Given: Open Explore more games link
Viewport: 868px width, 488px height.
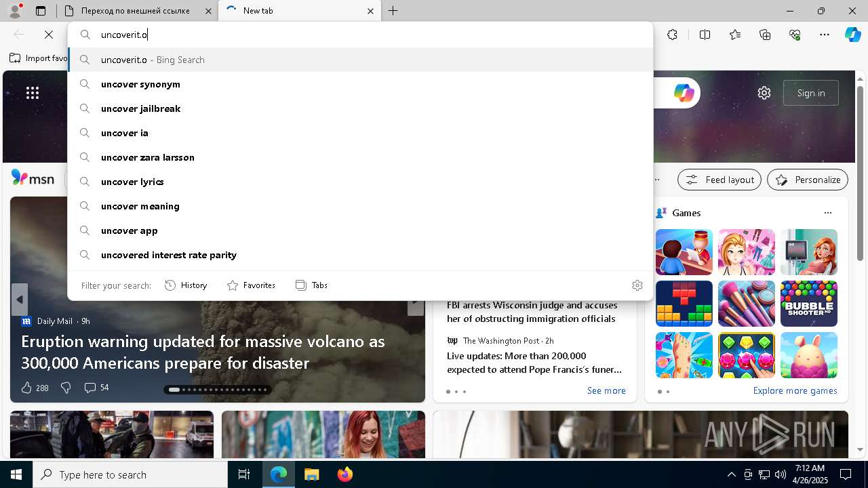Looking at the screenshot, I should tap(795, 390).
